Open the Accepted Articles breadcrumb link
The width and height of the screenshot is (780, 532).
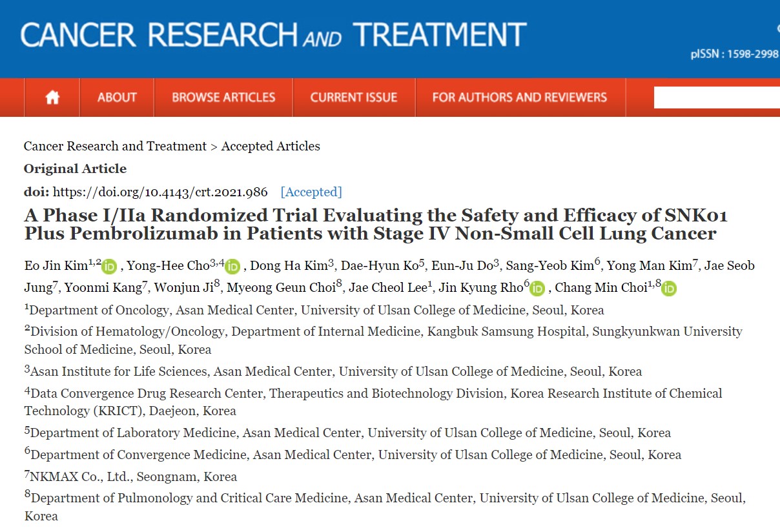[x=271, y=146]
